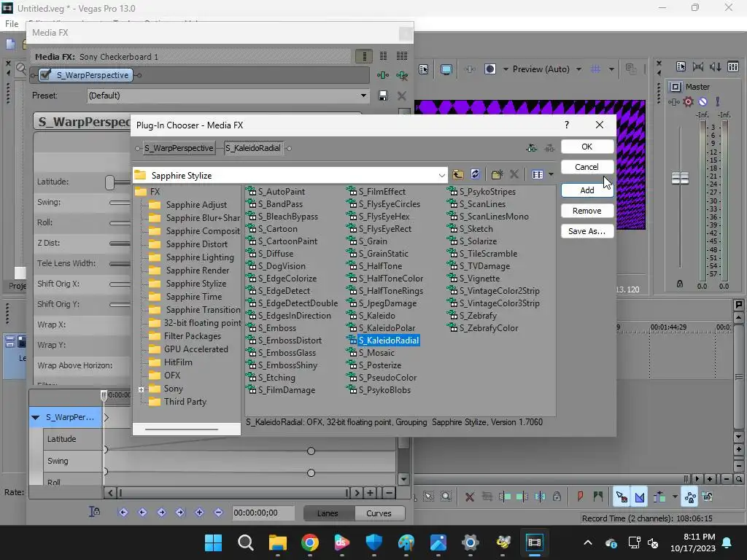The image size is (747, 560).
Task: Select the Sapphire Adjust folder
Action: (x=196, y=205)
